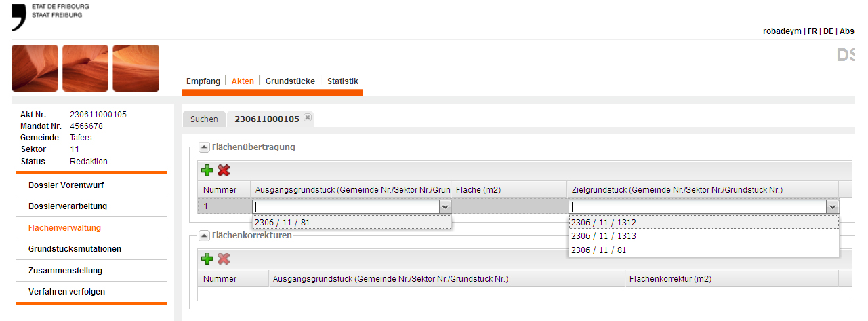The image size is (868, 321).
Task: Click the green plus icon under Flächenübertragung
Action: (207, 171)
